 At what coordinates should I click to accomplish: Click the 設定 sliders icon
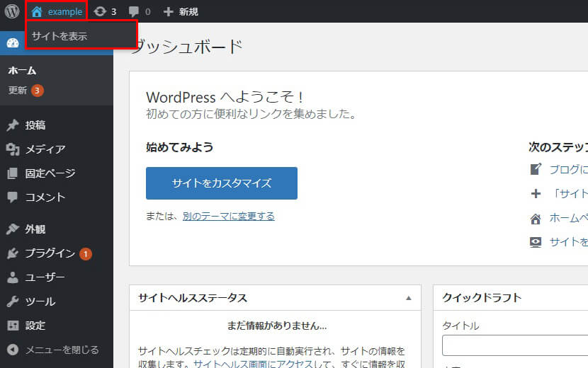[12, 326]
